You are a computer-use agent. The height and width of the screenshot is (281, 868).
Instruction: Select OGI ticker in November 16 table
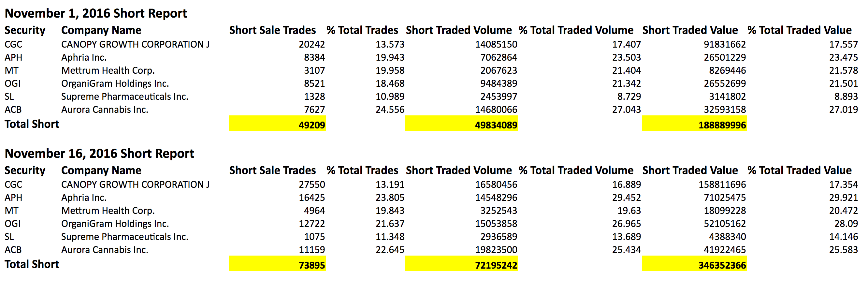tap(13, 223)
